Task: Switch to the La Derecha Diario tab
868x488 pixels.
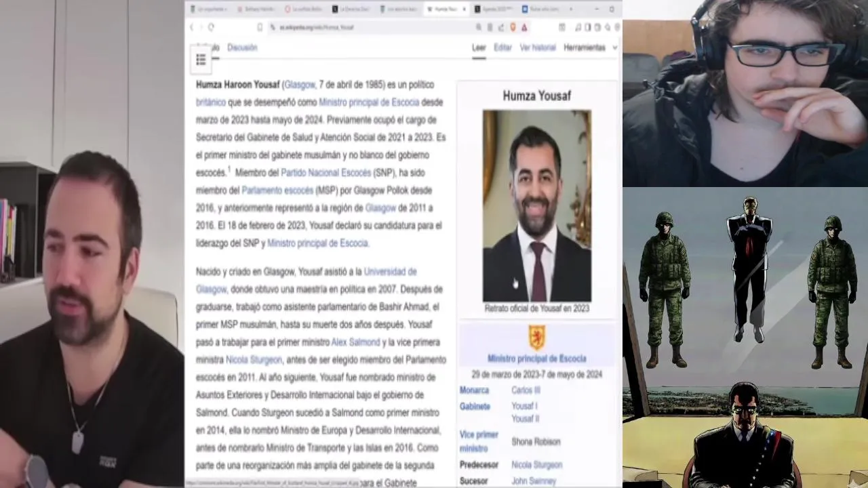Action: (351, 9)
